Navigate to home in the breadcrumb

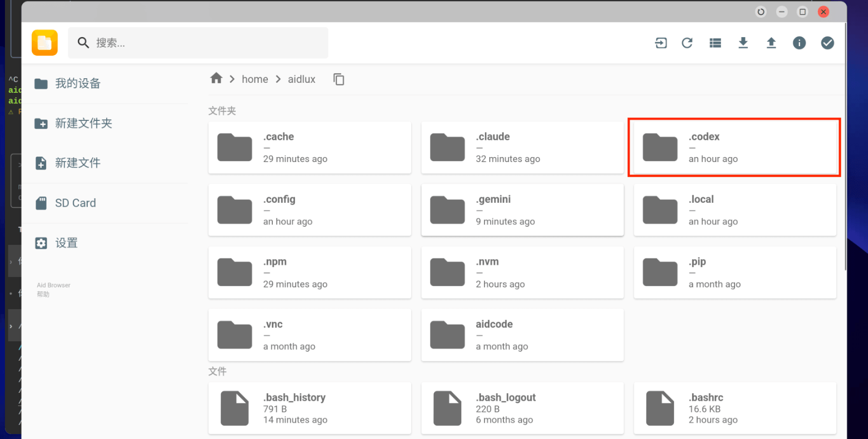coord(255,79)
